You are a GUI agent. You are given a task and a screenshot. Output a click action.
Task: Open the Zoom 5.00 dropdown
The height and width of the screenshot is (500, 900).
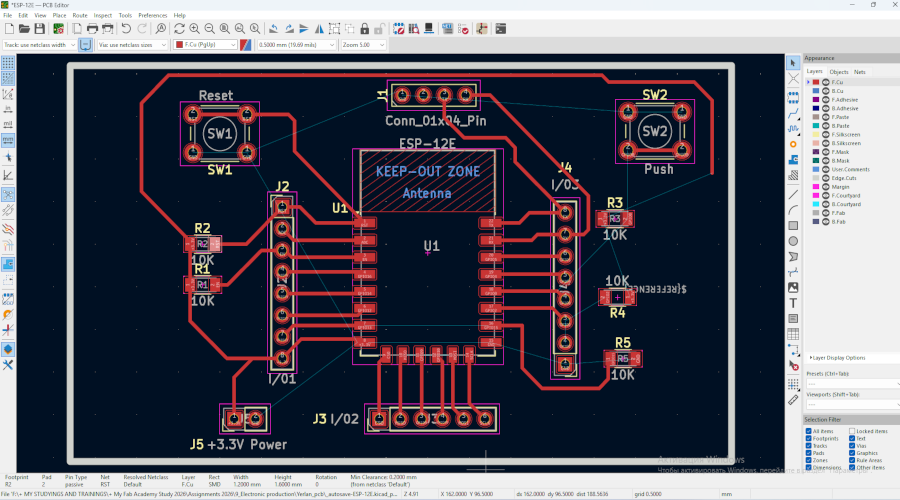pyautogui.click(x=363, y=45)
